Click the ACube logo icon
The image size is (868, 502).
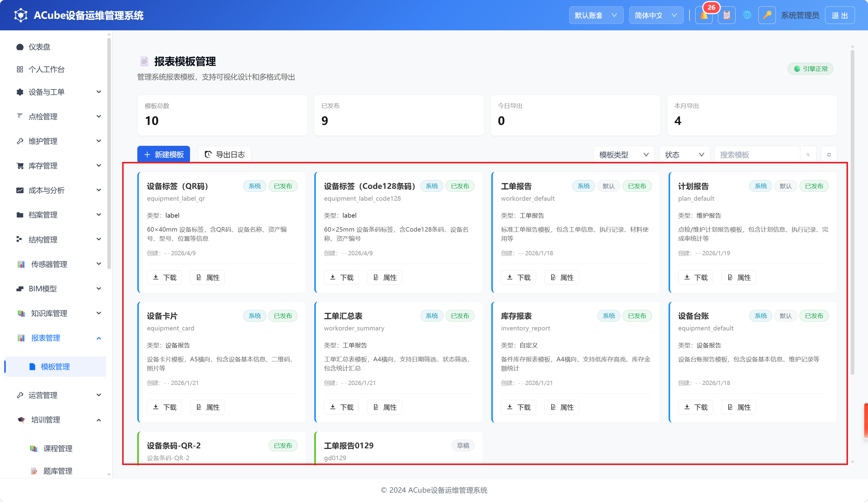21,15
